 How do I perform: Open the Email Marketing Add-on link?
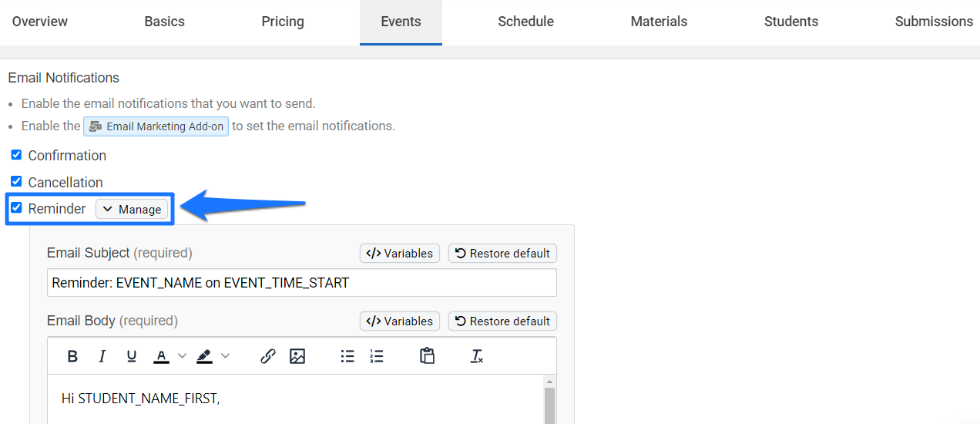[x=156, y=126]
